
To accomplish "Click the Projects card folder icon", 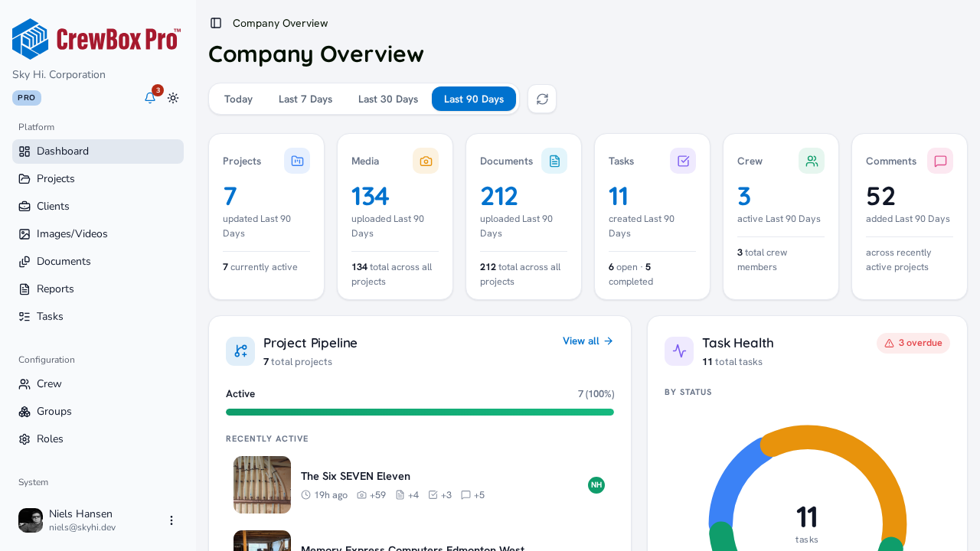I will coord(297,161).
